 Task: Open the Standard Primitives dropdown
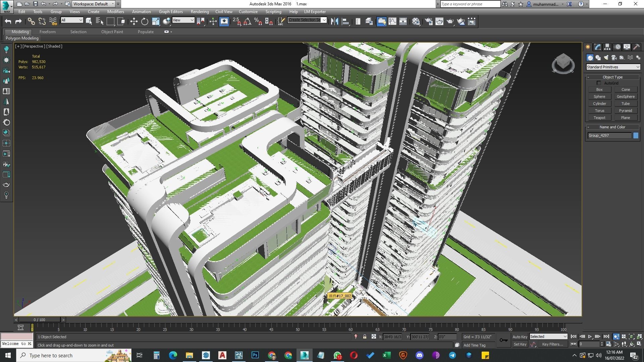613,67
